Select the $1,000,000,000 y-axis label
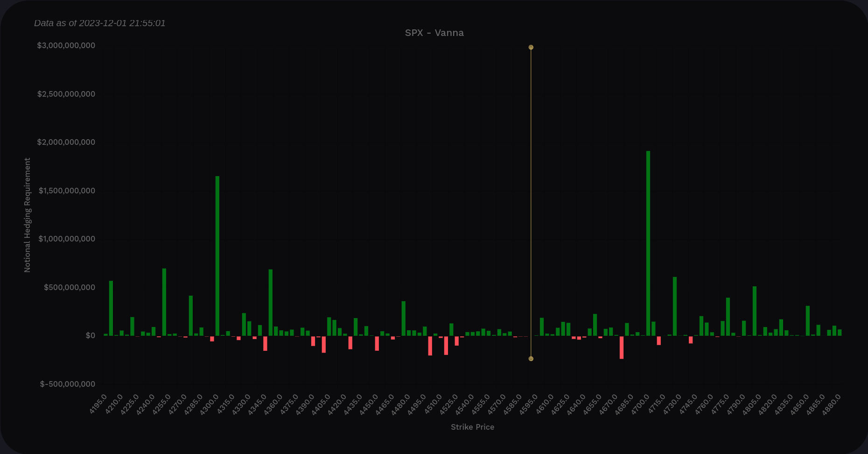 pyautogui.click(x=67, y=239)
